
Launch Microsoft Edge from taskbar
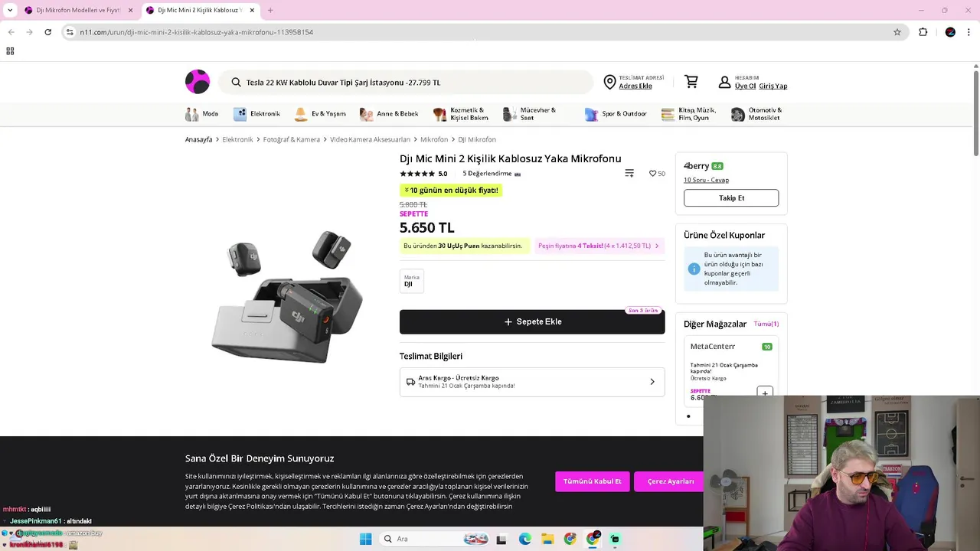(x=524, y=539)
